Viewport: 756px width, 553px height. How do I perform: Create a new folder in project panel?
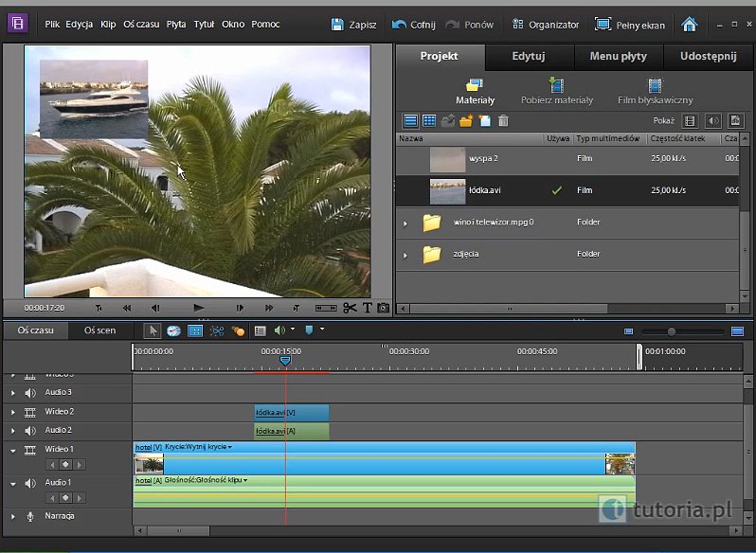pos(466,120)
